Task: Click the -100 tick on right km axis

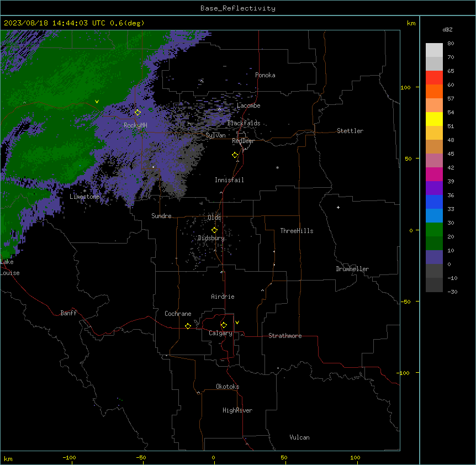Action: click(x=403, y=373)
